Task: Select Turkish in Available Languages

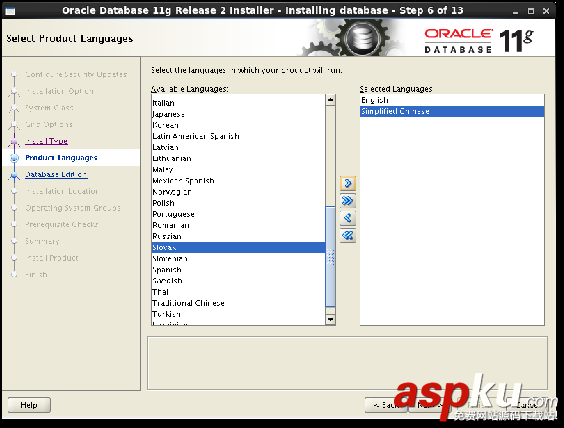Action: (x=238, y=314)
